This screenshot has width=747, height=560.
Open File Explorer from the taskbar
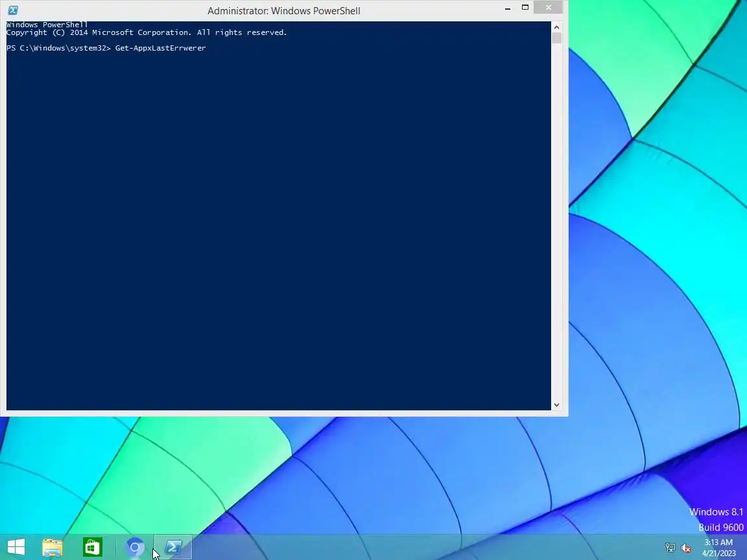[53, 547]
